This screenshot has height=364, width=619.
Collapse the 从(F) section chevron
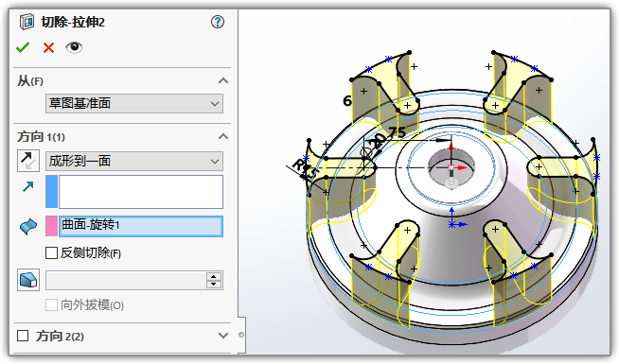tap(223, 81)
